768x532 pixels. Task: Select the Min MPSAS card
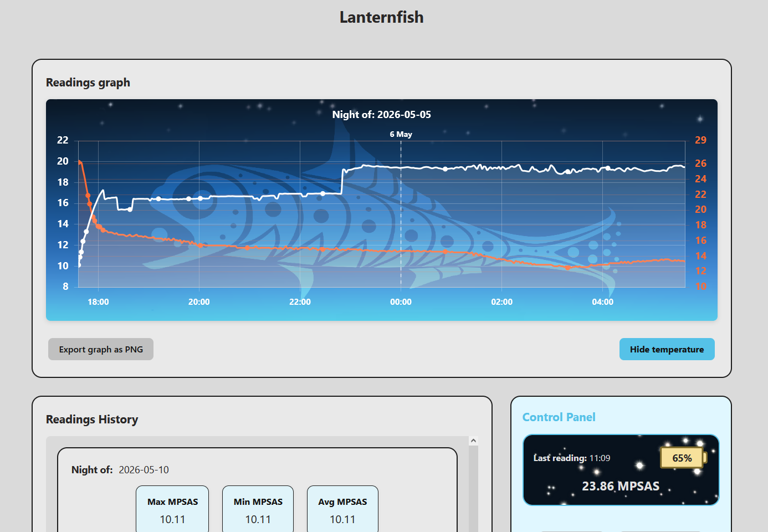[258, 509]
